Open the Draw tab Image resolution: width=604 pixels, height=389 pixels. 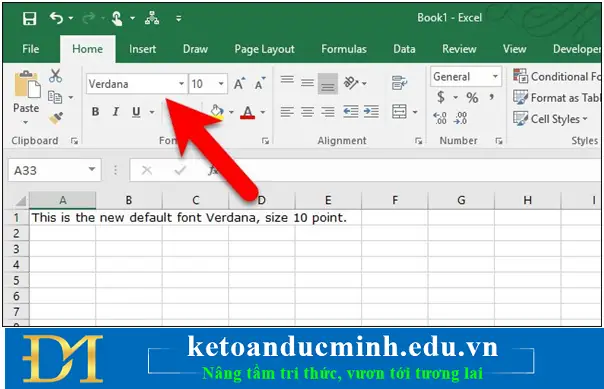195,49
